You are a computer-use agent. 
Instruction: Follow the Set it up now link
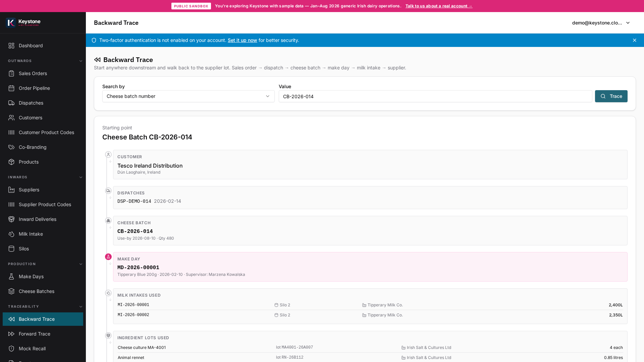[x=242, y=40]
